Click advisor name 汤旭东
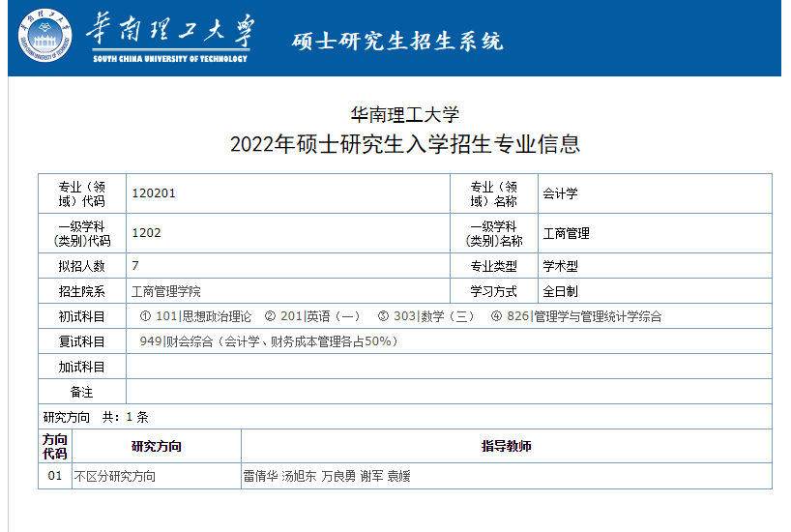The width and height of the screenshot is (791, 532). [x=299, y=476]
